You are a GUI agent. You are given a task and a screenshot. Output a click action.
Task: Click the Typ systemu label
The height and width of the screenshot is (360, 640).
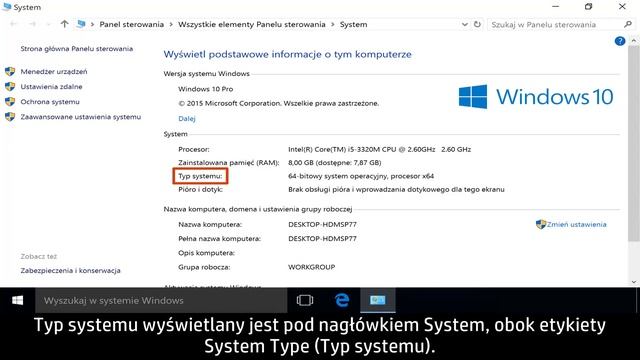pyautogui.click(x=200, y=176)
